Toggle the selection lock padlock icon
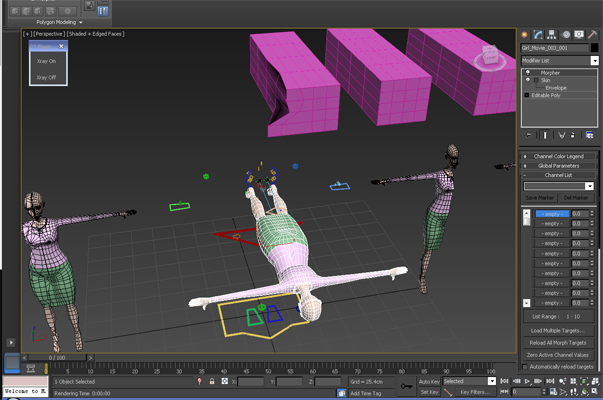Image resolution: width=603 pixels, height=400 pixels. [211, 381]
